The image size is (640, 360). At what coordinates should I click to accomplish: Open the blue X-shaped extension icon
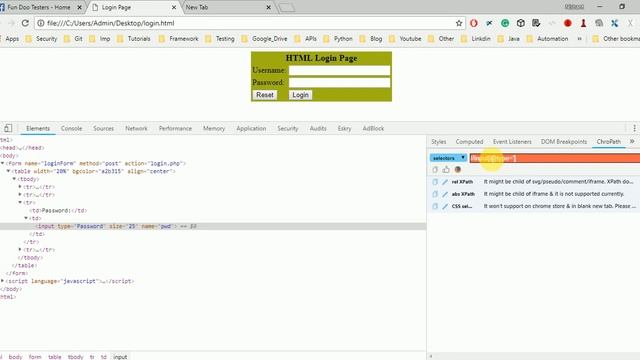(x=614, y=23)
